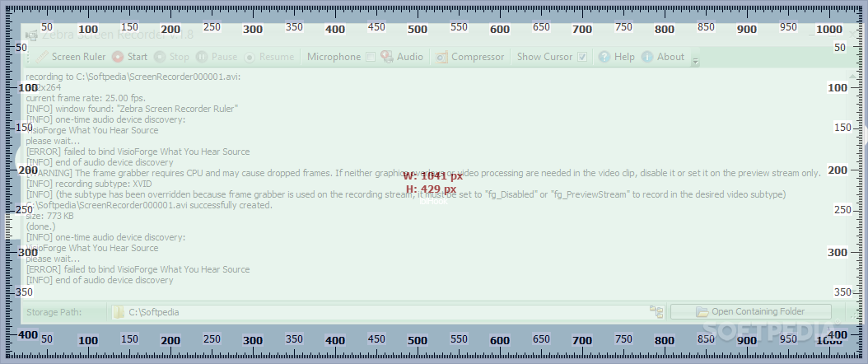Open Help from the toolbar
Viewport: 868px width, 364px height.
(617, 57)
